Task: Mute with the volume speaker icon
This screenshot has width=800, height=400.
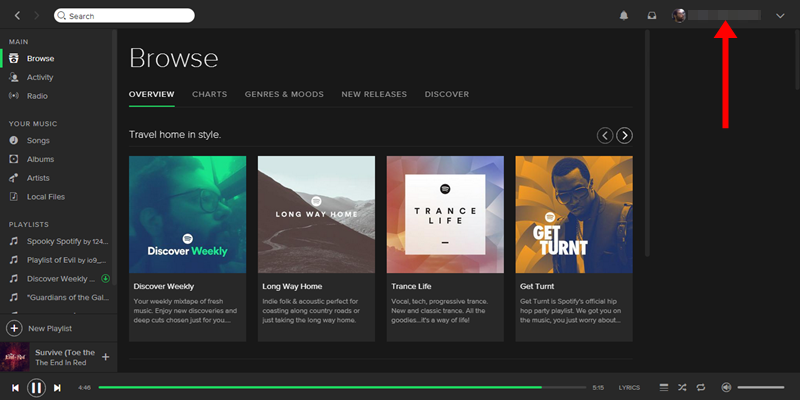Action: click(x=726, y=388)
